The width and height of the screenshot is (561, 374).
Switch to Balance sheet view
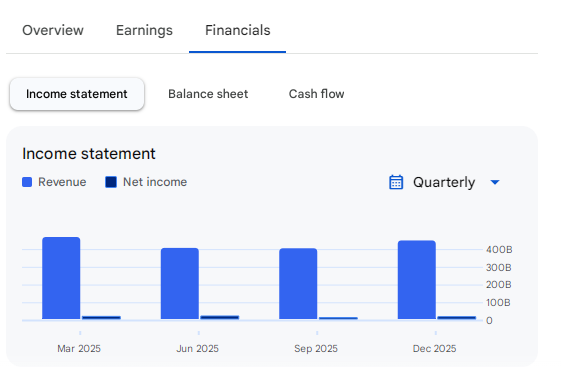pyautogui.click(x=208, y=94)
